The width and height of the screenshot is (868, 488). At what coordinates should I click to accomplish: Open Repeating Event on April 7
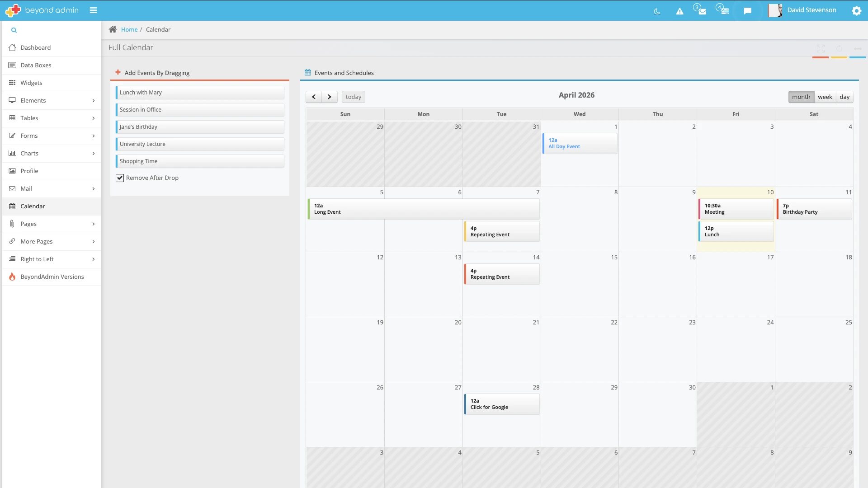(502, 231)
